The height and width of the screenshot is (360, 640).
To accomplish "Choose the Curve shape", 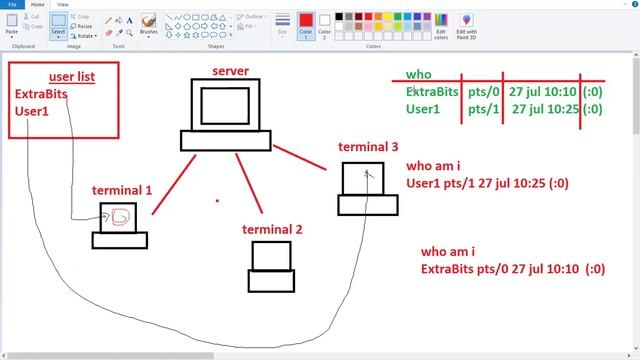I will pyautogui.click(x=178, y=18).
